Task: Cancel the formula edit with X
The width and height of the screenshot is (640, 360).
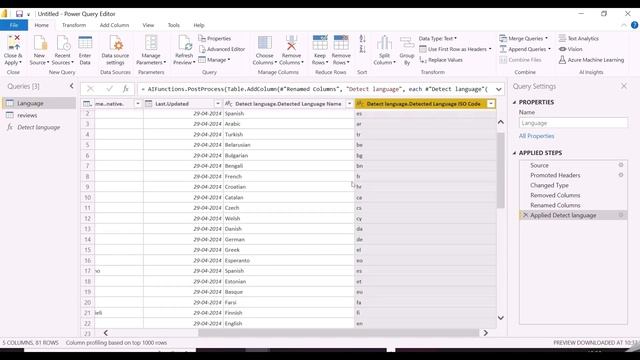Action: click(x=91, y=89)
